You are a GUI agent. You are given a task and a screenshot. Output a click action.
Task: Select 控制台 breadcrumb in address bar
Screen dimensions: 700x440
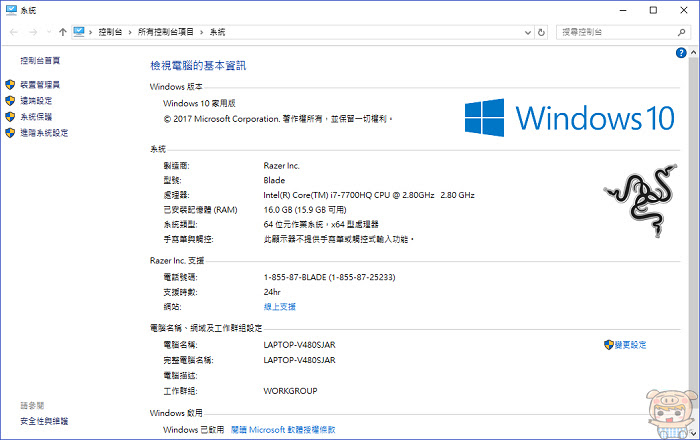110,32
